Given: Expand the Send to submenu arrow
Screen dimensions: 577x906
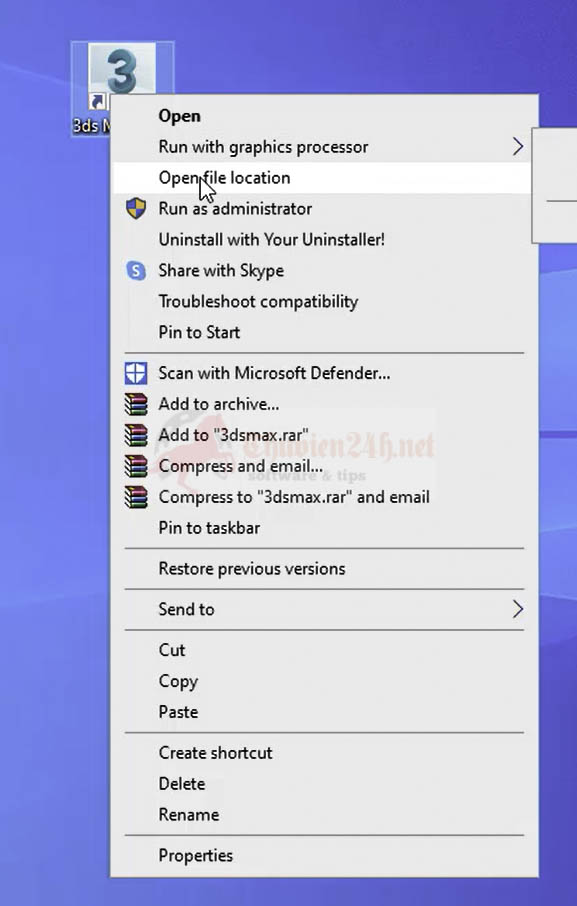Looking at the screenshot, I should click(518, 609).
